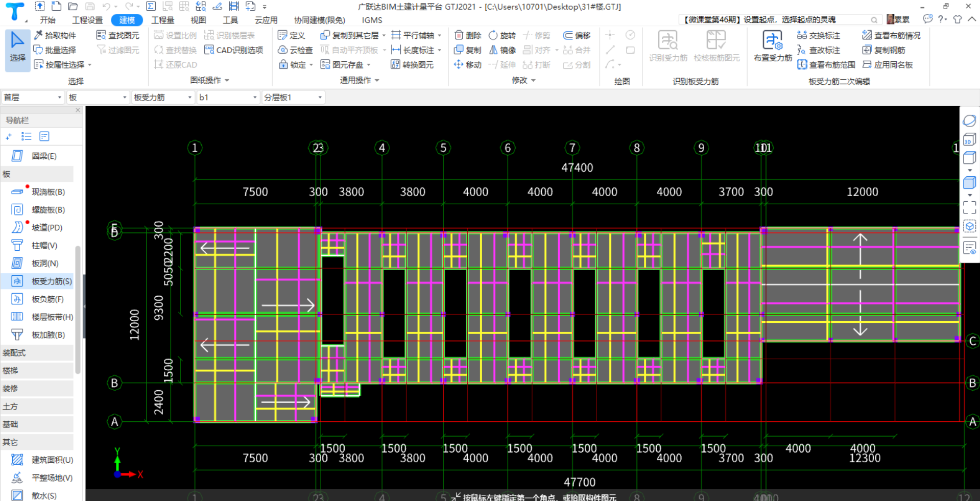Select 现浇板(B) in navigation
Viewport: 980px width, 501px height.
coord(39,192)
